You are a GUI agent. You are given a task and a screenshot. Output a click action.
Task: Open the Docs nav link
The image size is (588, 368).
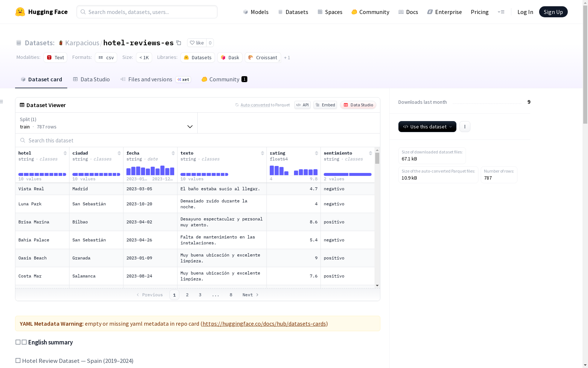[x=408, y=12]
